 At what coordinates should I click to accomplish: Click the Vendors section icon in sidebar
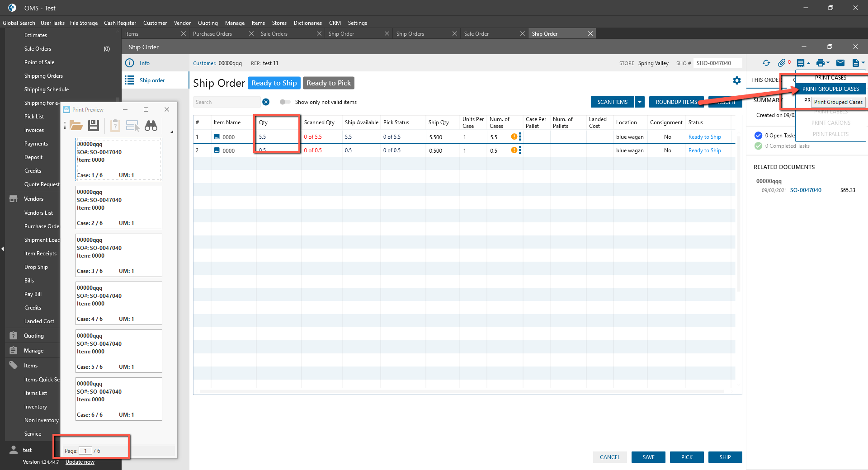coord(14,199)
